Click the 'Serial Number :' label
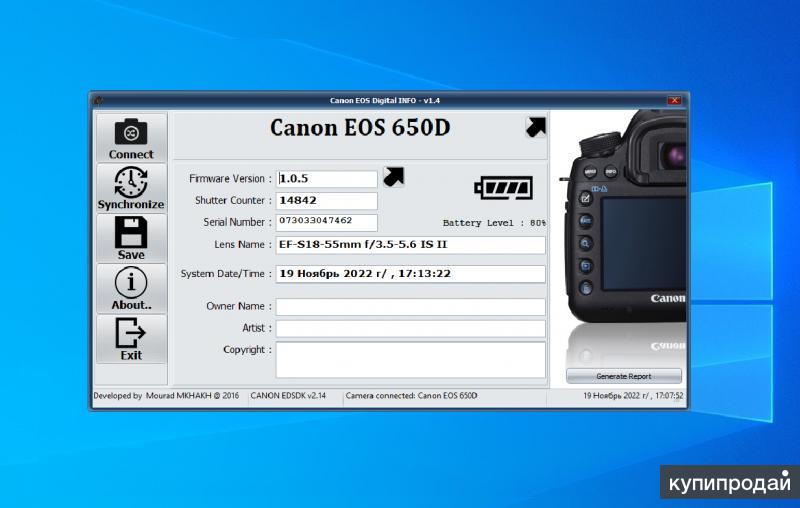800x508 pixels. 237,222
